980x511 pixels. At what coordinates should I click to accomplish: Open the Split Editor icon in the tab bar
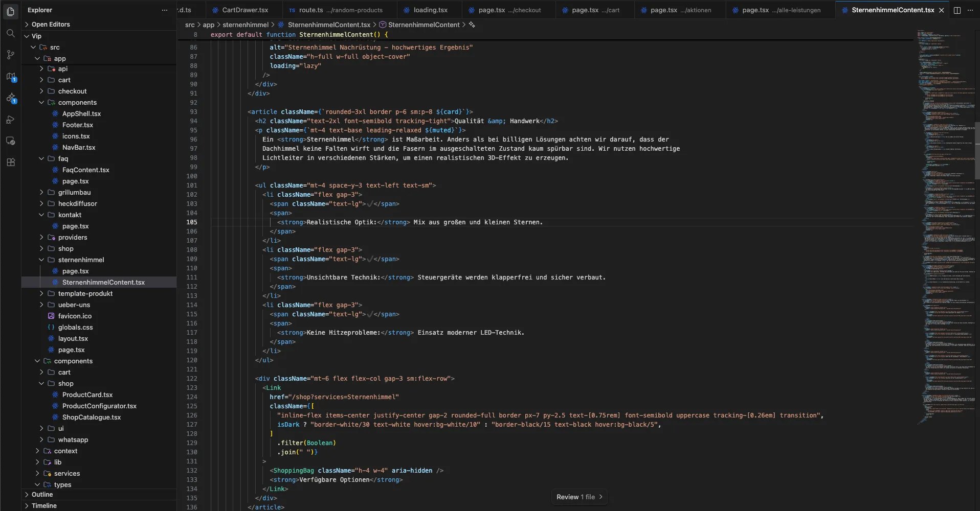click(957, 10)
